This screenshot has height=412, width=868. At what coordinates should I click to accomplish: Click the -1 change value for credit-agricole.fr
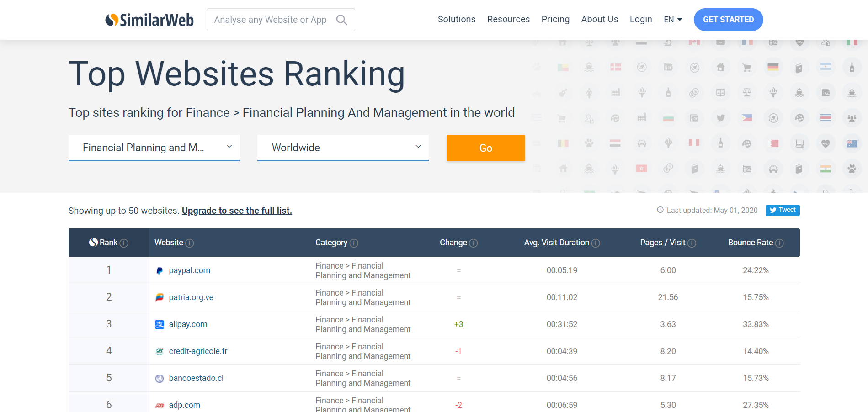(458, 351)
